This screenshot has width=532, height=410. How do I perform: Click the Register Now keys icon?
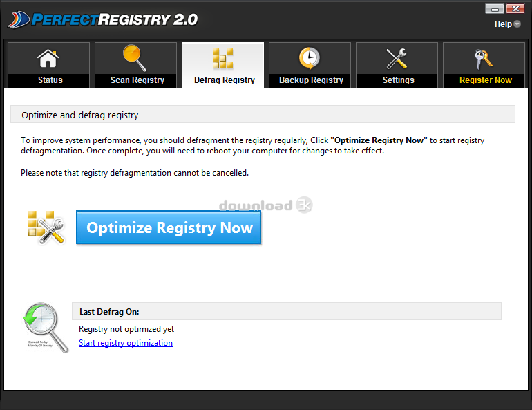[x=484, y=59]
